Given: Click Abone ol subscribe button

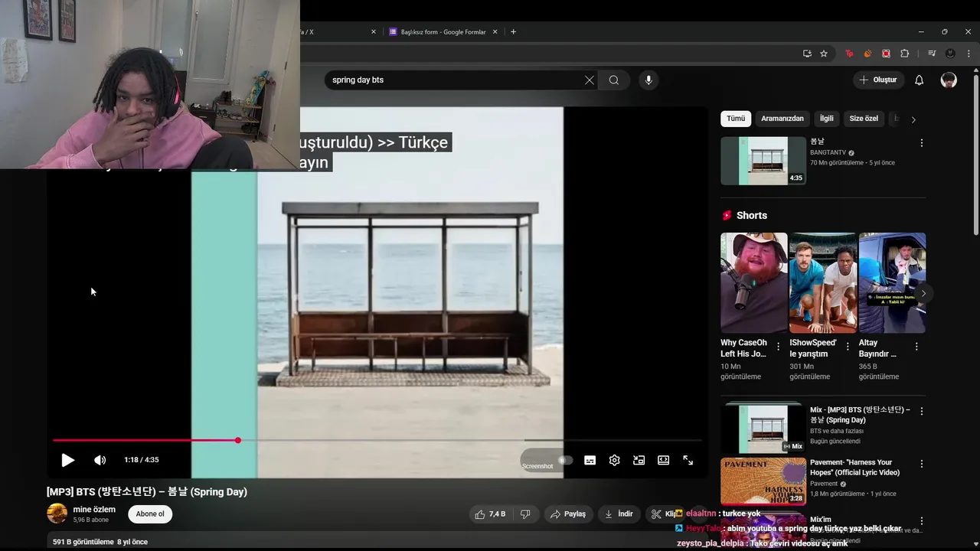Looking at the screenshot, I should (x=150, y=514).
